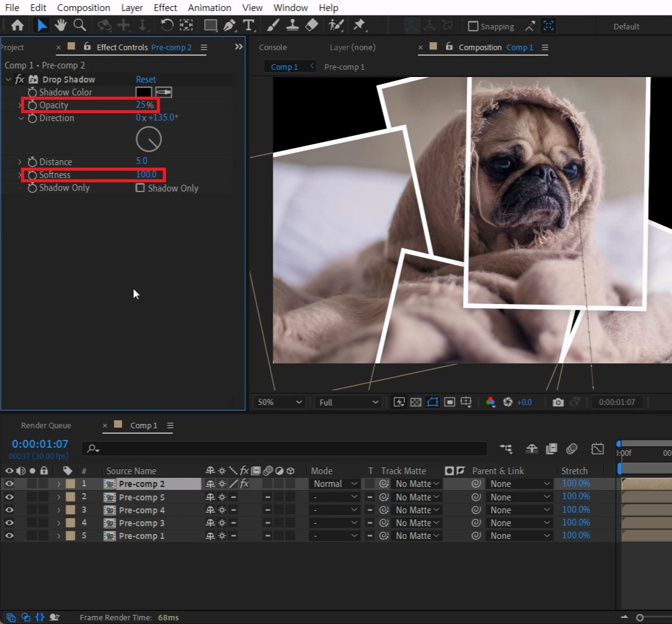The image size is (672, 624).
Task: Toggle mask and shape path visibility
Action: pyautogui.click(x=432, y=403)
